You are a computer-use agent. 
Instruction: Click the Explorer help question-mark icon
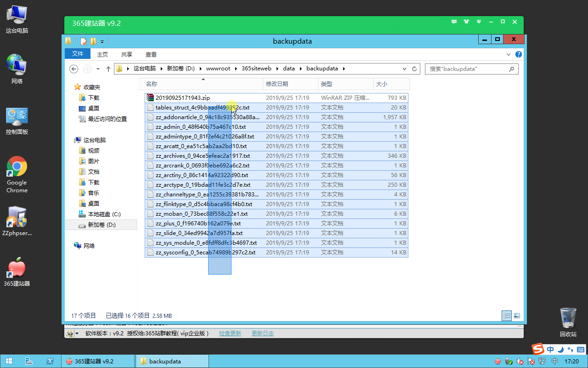point(519,54)
